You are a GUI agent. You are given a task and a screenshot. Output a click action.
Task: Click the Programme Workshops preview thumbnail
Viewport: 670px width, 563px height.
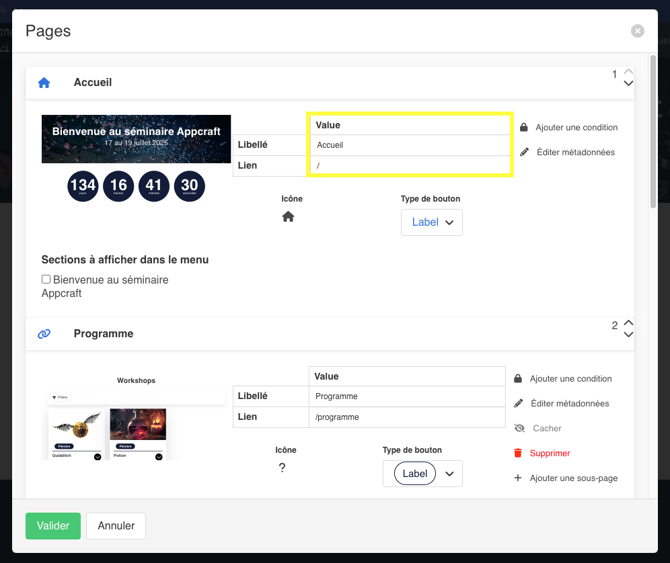pos(137,420)
